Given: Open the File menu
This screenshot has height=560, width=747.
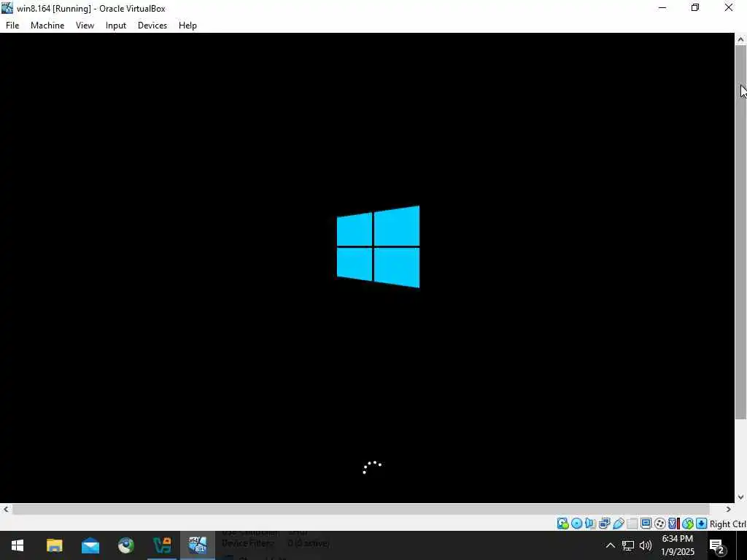Looking at the screenshot, I should click(12, 26).
